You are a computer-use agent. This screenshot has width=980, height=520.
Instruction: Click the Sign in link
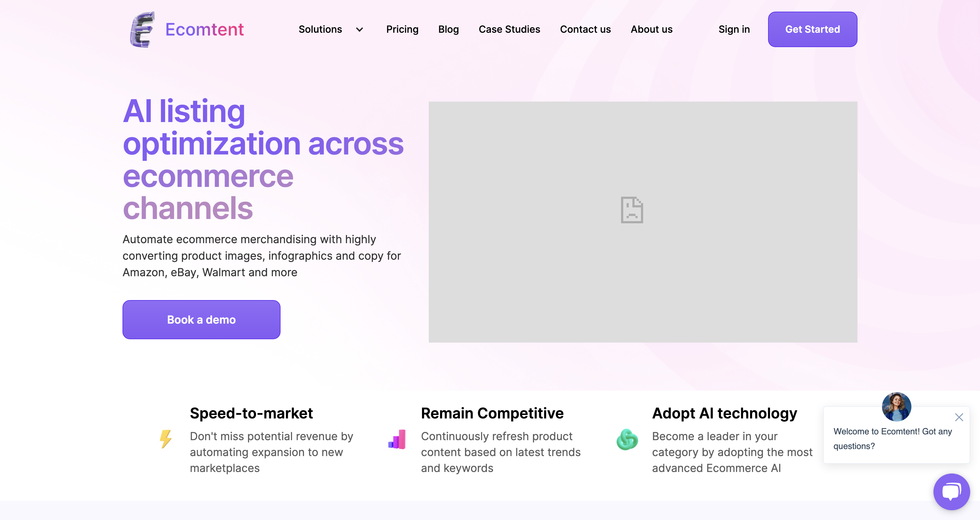click(x=734, y=29)
